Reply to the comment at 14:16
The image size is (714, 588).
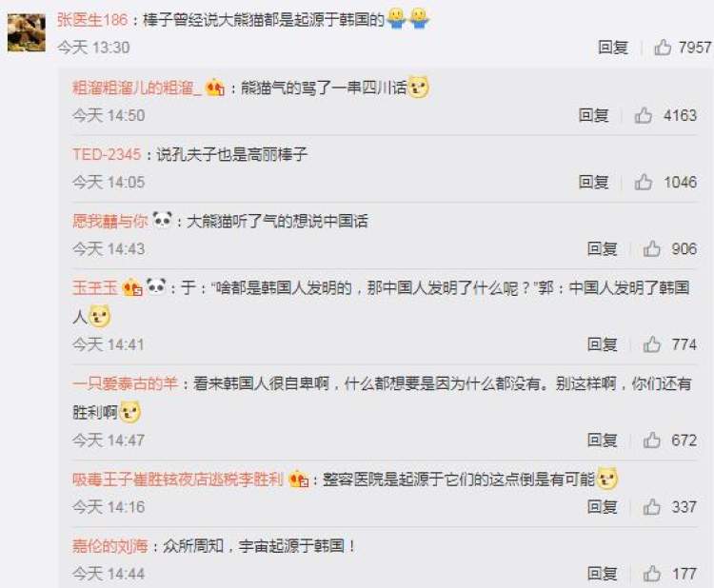click(x=602, y=506)
